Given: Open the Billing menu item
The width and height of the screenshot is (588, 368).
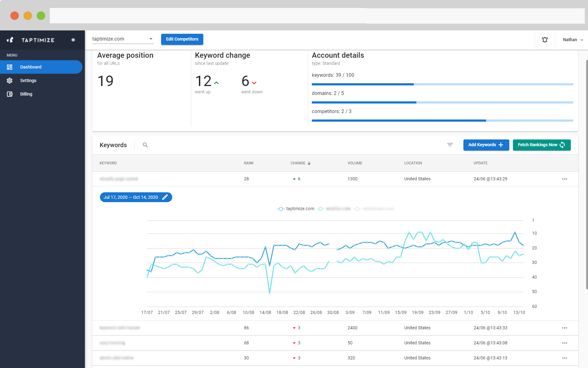Looking at the screenshot, I should pos(41,94).
